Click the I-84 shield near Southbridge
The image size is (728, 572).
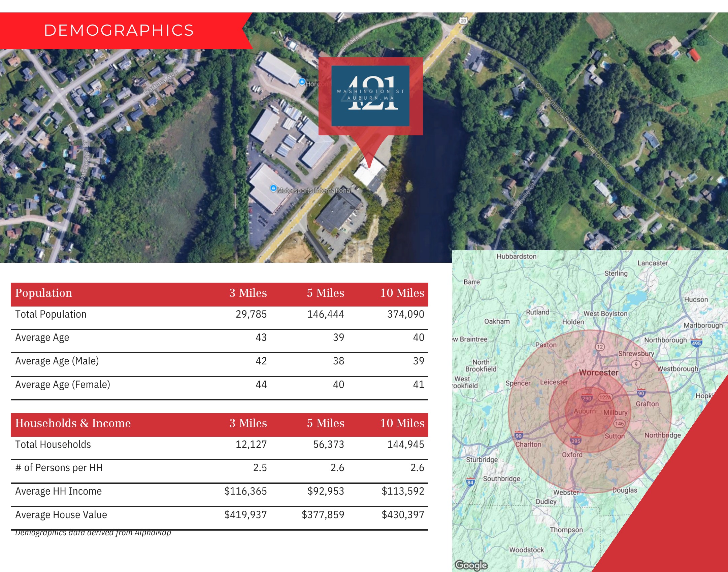pyautogui.click(x=470, y=482)
